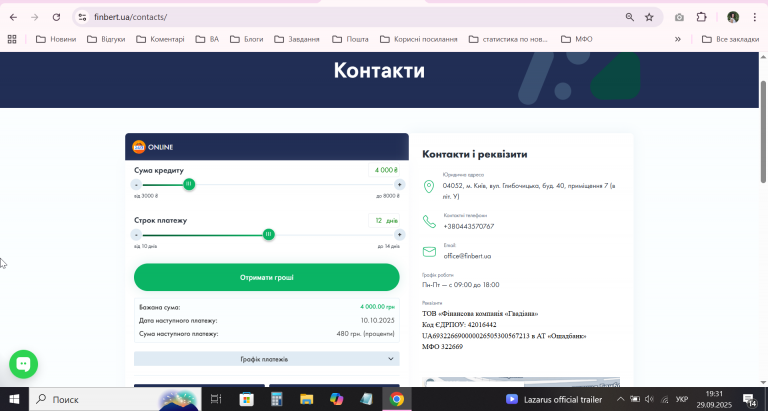Open the ВА bookmark folder
Image resolution: width=768 pixels, height=411 pixels.
(207, 39)
